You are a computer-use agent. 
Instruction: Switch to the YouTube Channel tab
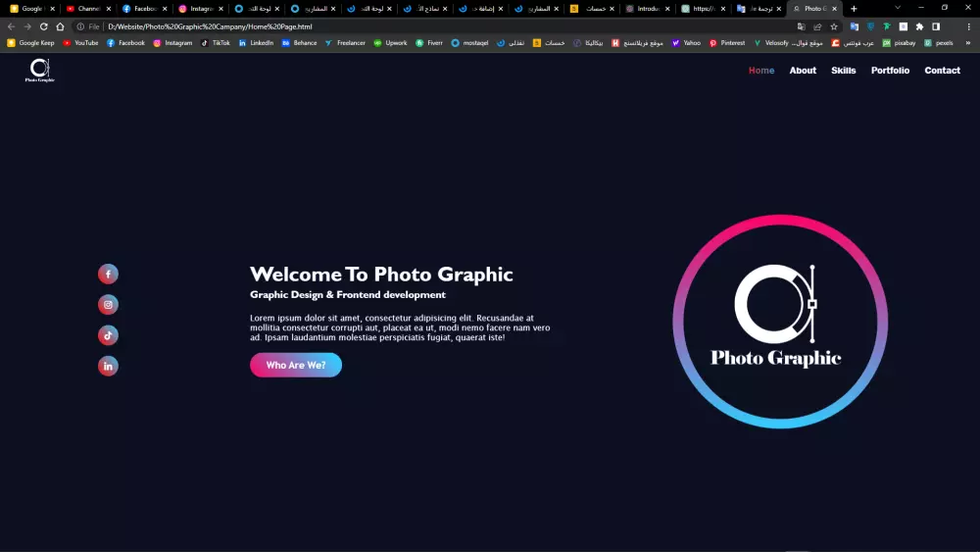coord(87,9)
